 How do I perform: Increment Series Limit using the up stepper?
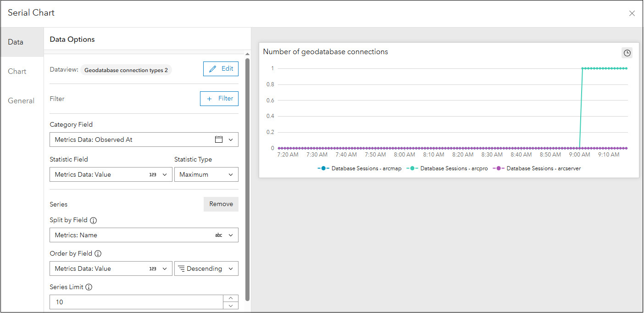click(231, 298)
